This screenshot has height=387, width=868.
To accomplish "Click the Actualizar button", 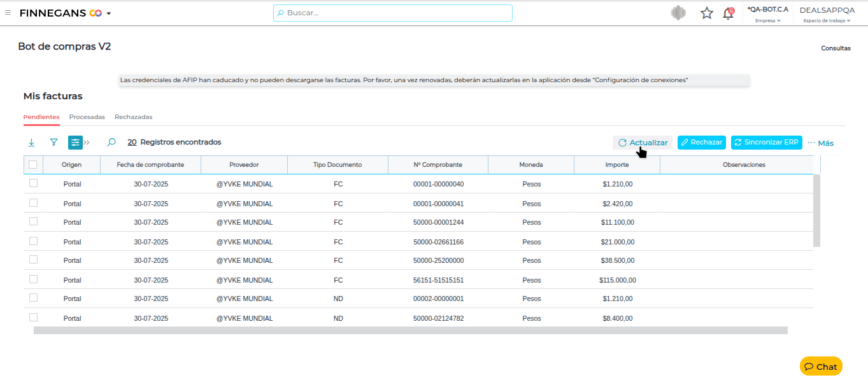I will point(643,143).
